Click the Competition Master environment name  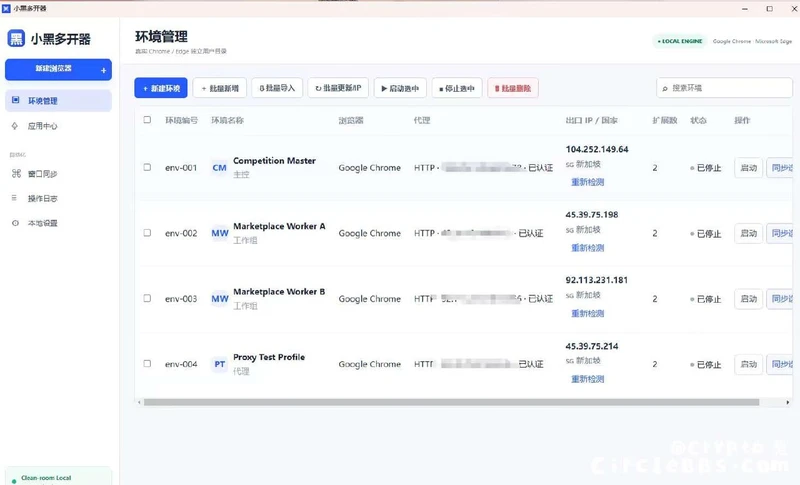[x=274, y=161]
